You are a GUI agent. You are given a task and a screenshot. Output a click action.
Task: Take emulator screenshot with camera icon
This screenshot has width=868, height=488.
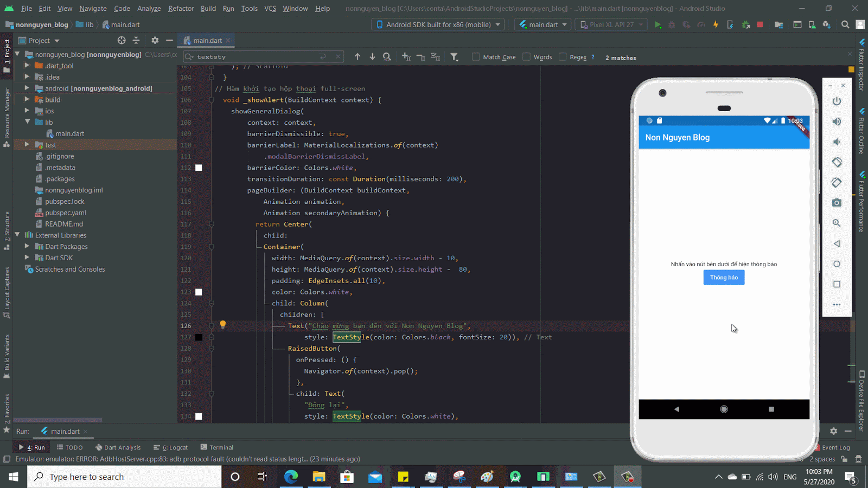point(837,203)
